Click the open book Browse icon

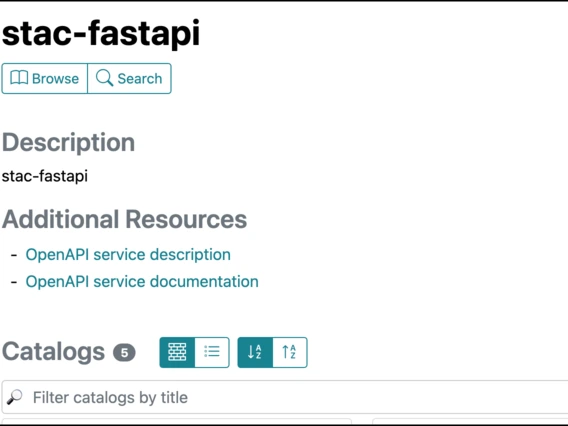(x=19, y=78)
